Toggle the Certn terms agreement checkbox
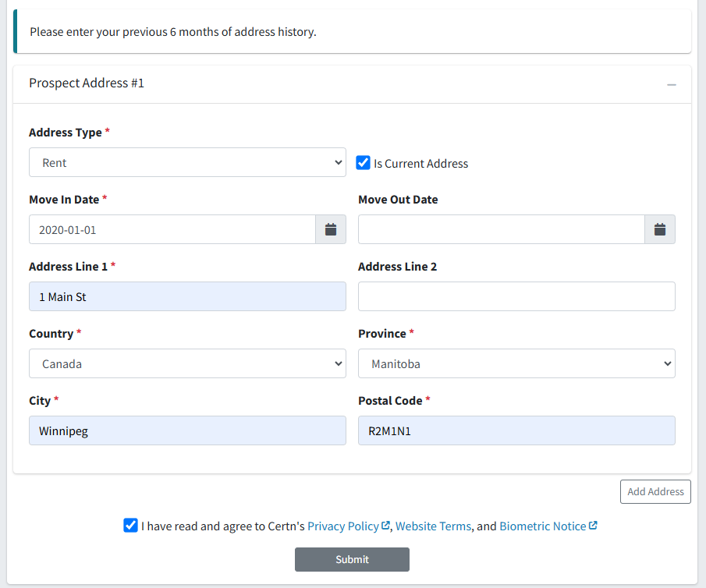The width and height of the screenshot is (706, 588). coord(130,526)
